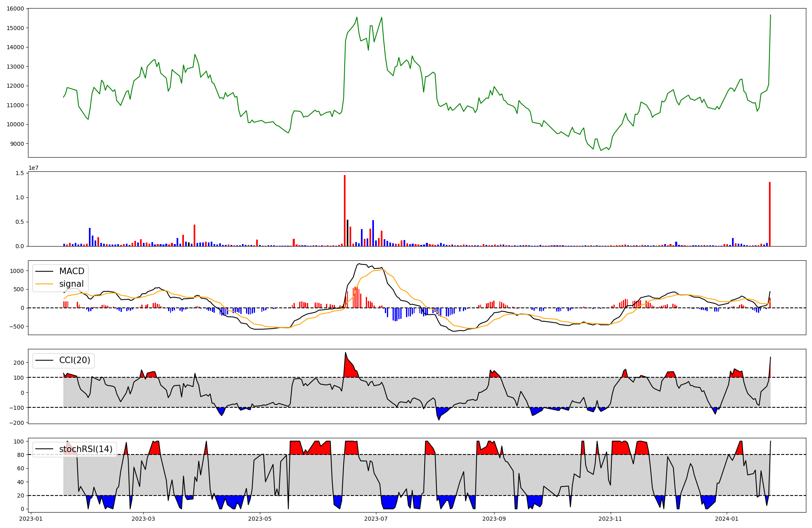Click the MACD legend label
This screenshot has width=812, height=528.
click(x=71, y=271)
